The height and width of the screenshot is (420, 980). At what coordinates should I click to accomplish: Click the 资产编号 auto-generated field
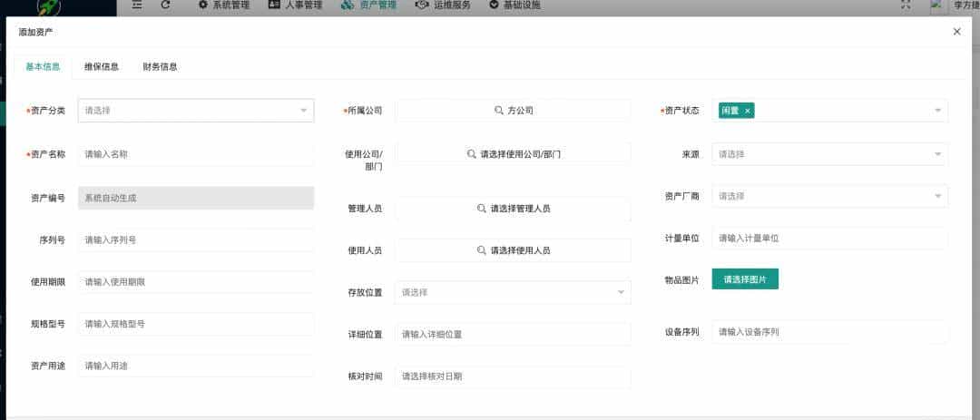point(196,198)
